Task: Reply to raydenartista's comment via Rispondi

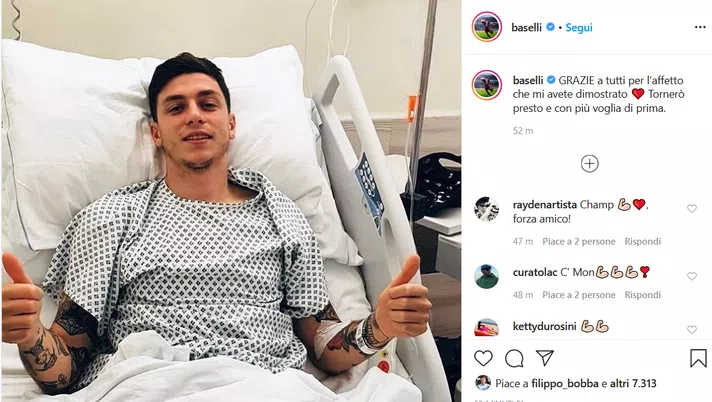Action: (643, 241)
